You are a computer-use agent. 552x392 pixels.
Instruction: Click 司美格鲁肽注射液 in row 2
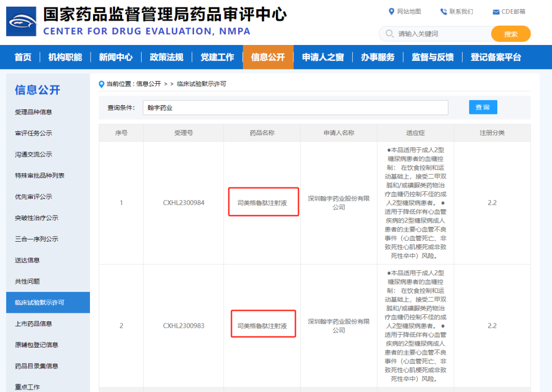pos(262,326)
